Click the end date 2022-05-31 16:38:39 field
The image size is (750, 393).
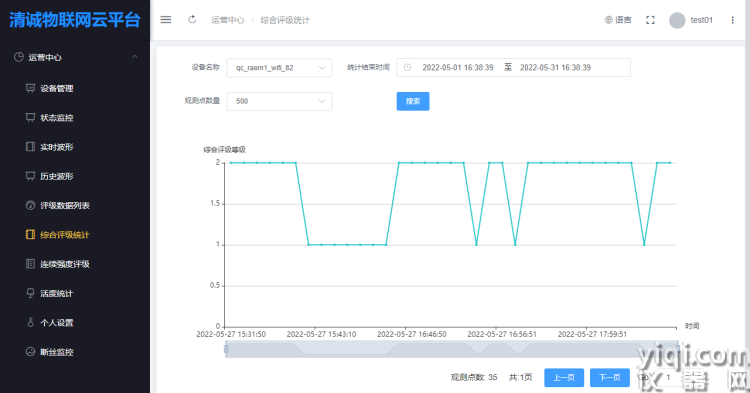(555, 67)
